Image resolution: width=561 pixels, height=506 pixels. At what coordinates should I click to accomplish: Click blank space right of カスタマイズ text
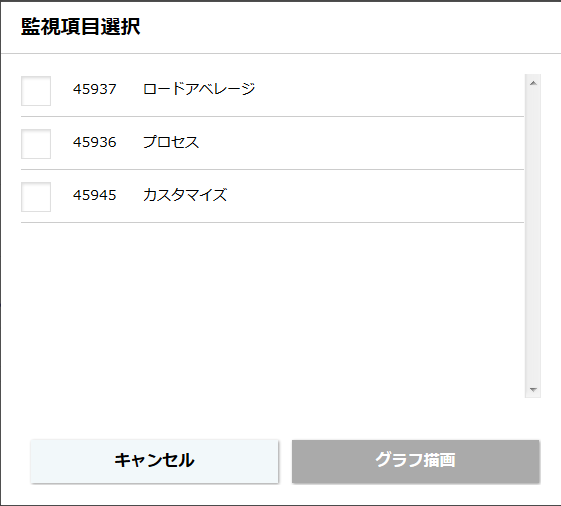[376, 197]
